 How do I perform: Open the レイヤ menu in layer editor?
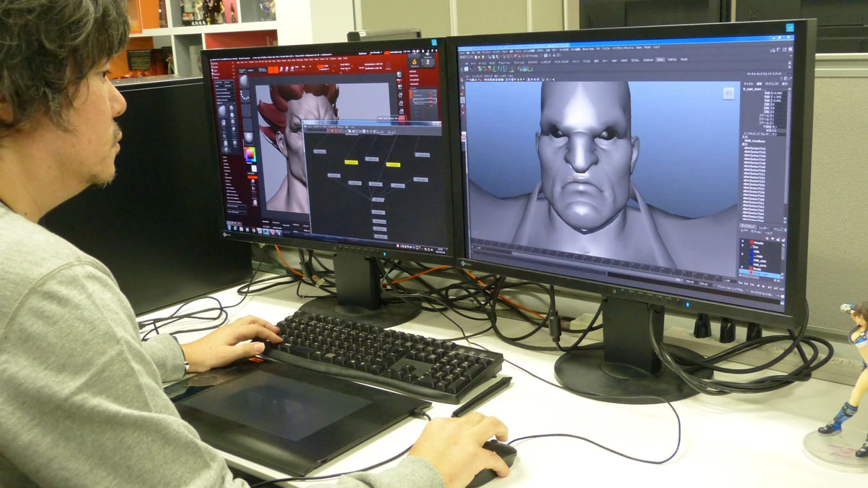[744, 231]
